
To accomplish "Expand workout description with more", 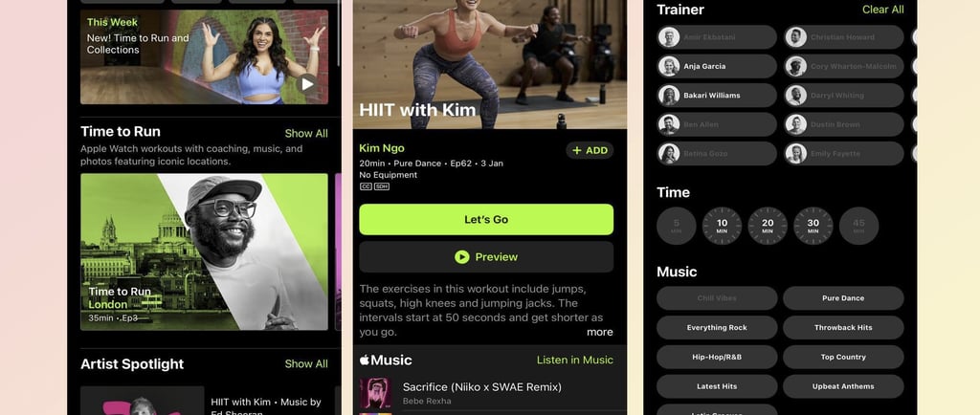I will 599,332.
